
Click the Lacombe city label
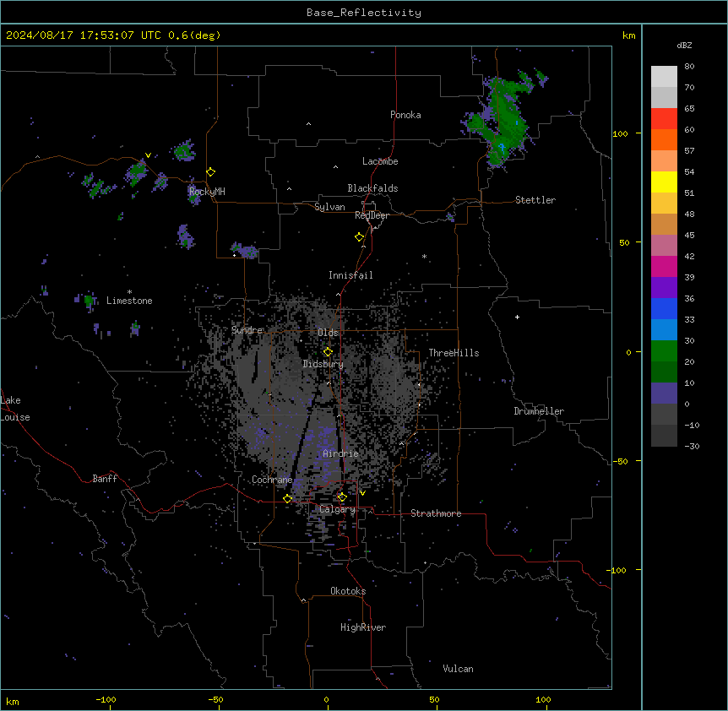(x=380, y=161)
